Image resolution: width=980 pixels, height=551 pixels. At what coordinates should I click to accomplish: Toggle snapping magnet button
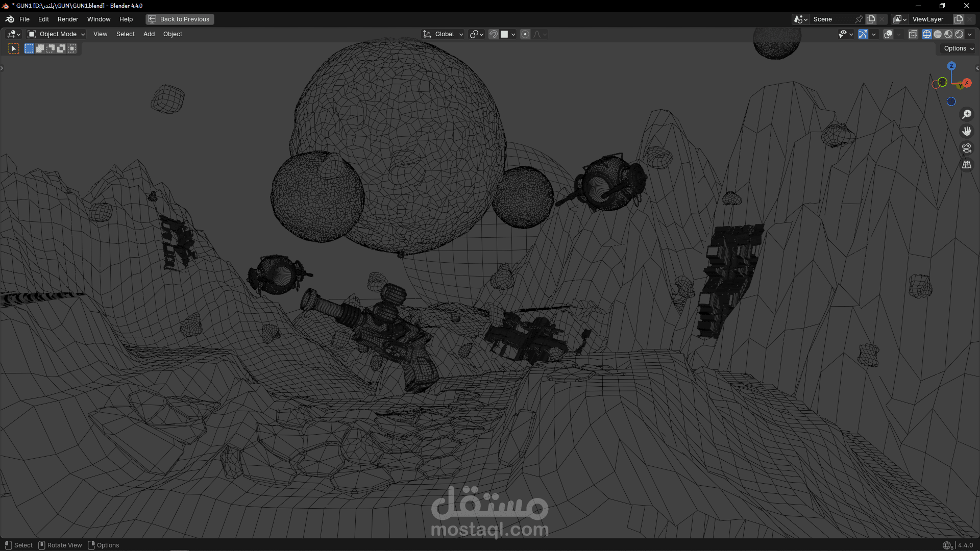click(x=494, y=34)
